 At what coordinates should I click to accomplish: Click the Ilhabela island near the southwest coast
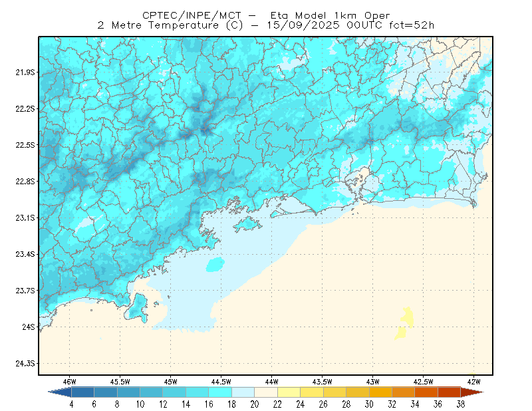137,308
